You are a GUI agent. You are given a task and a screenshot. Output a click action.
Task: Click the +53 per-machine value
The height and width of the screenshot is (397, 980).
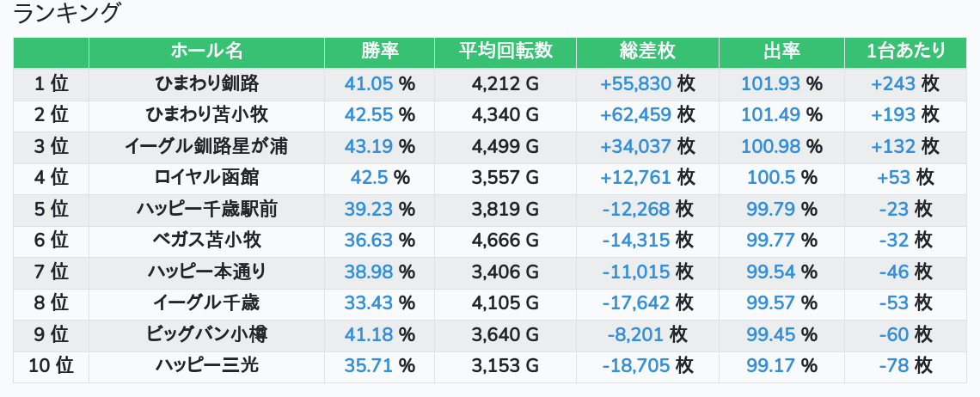[893, 178]
